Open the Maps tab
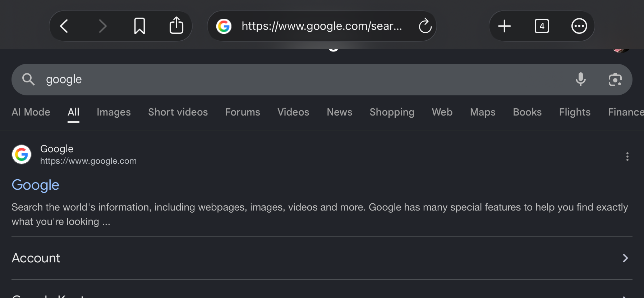Screen dimensions: 644x298 483,112
